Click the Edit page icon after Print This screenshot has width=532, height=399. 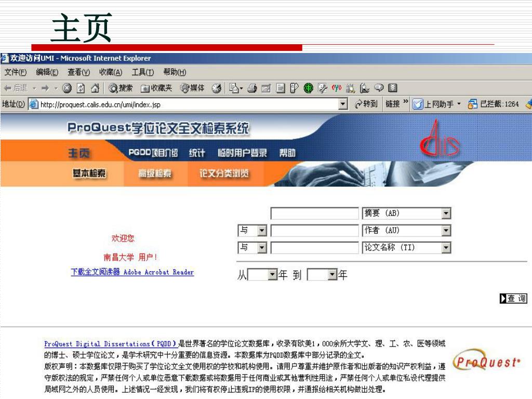[x=266, y=88]
